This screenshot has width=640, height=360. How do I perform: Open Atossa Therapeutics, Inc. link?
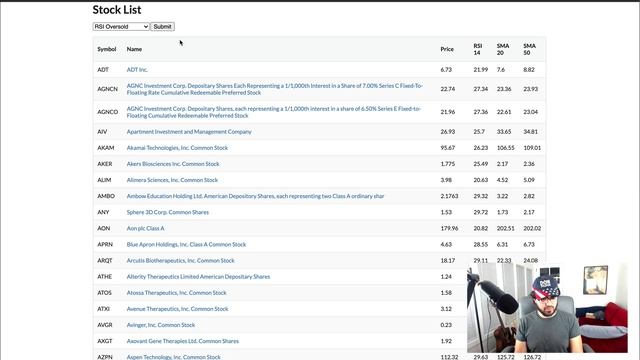(x=176, y=293)
